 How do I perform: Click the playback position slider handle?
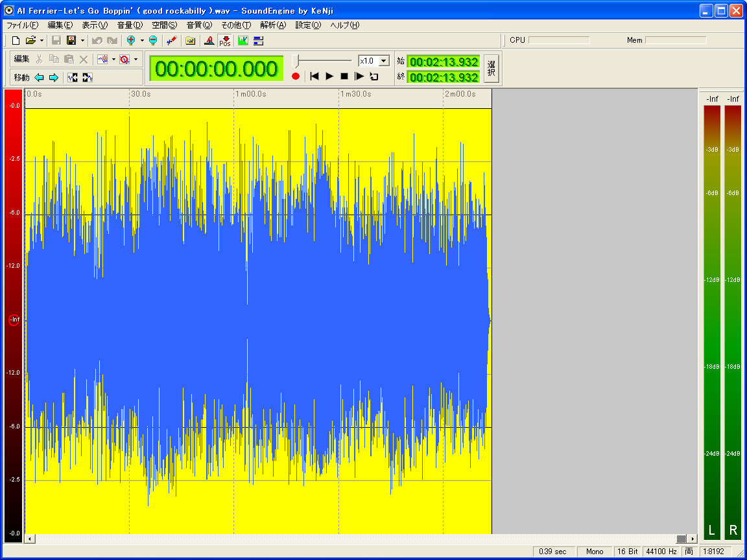tap(297, 61)
